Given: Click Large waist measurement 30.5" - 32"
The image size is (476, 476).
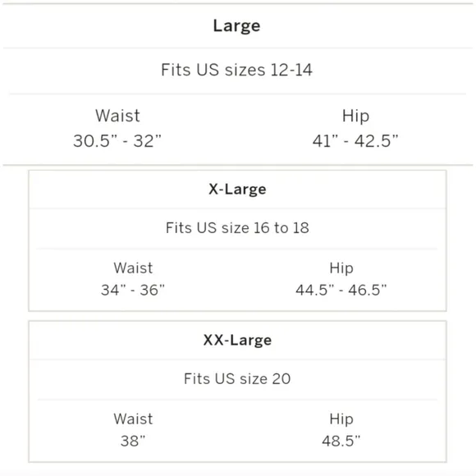Looking at the screenshot, I should [117, 141].
